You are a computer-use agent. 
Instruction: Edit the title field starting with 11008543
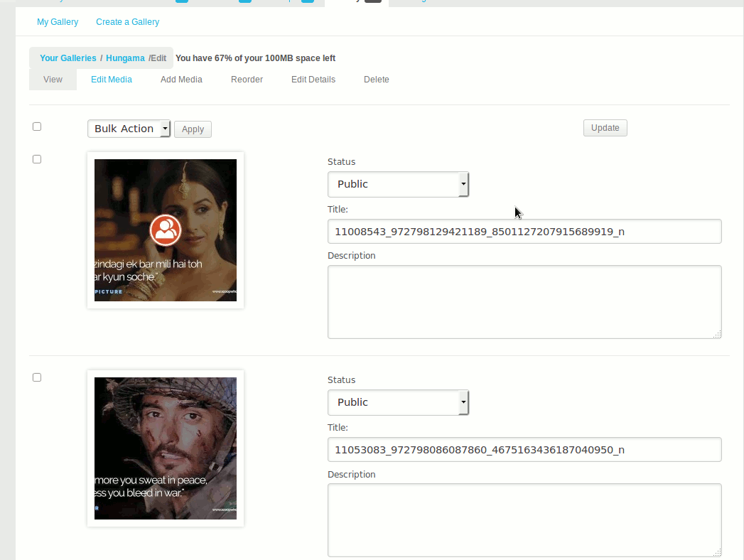[524, 232]
